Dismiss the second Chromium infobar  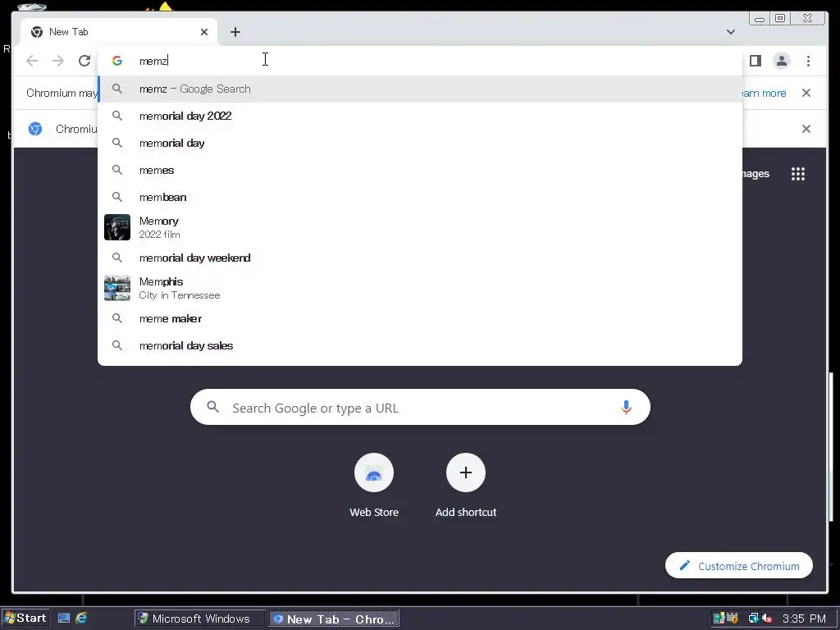point(806,129)
